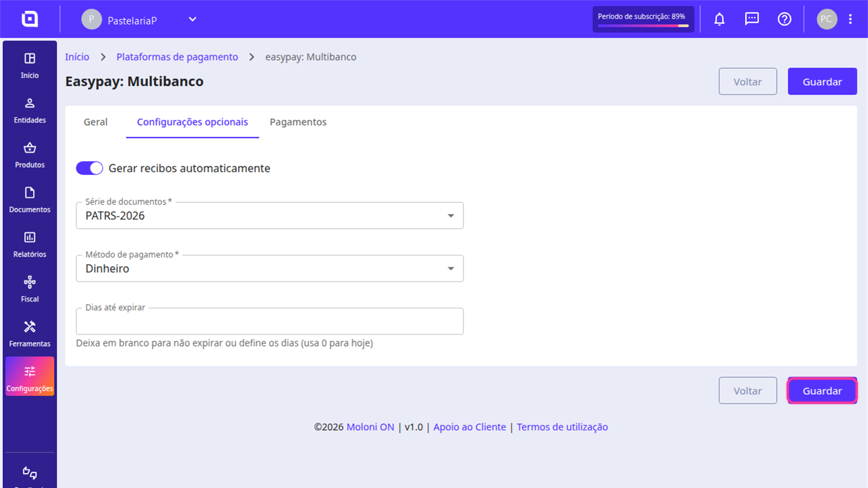Click the easypay: Multibanco breadcrumb text
The height and width of the screenshot is (488, 868).
pos(311,57)
